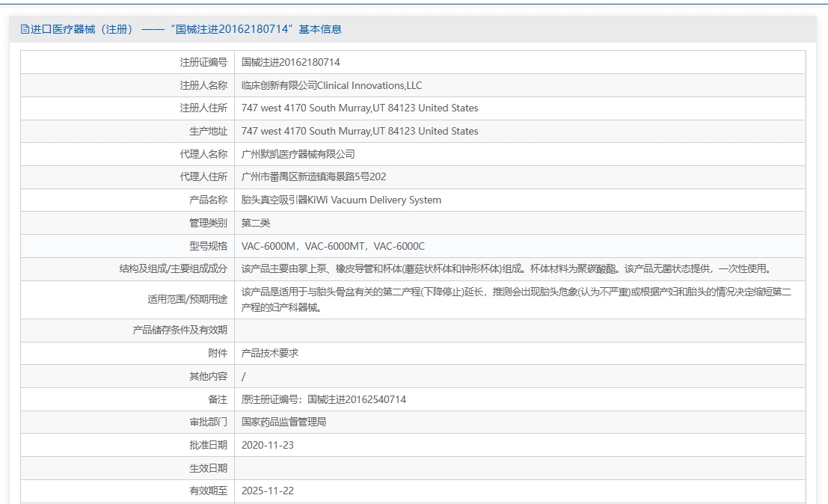
Task: Click the 生产地址 label
Action: [x=208, y=132]
